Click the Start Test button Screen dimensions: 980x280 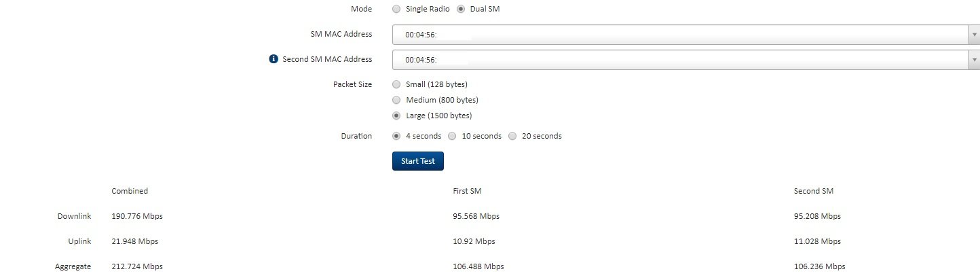418,161
